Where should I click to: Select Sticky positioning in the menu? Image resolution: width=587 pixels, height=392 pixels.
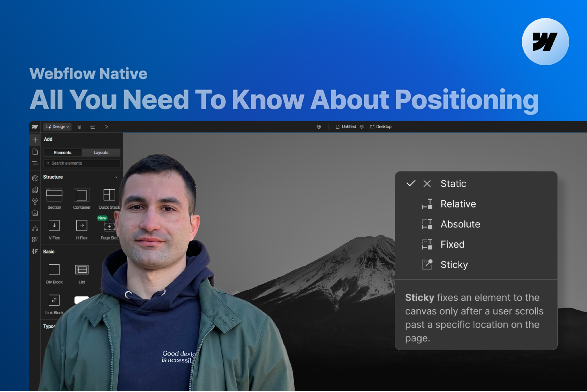[x=454, y=264]
